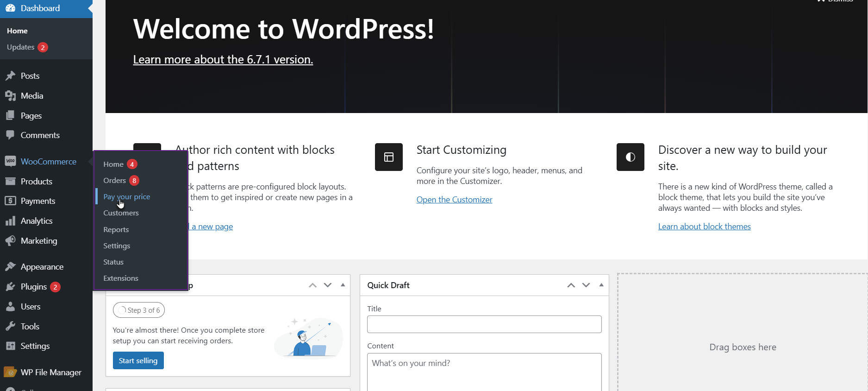Click the Plugins update count badge
Screen dimensions: 868x391
pyautogui.click(x=55, y=287)
